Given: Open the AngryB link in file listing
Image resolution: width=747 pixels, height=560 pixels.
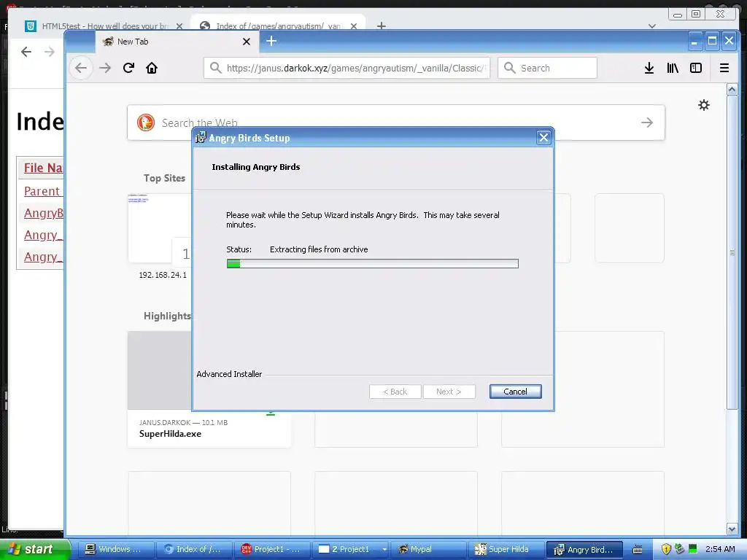Looking at the screenshot, I should [43, 213].
